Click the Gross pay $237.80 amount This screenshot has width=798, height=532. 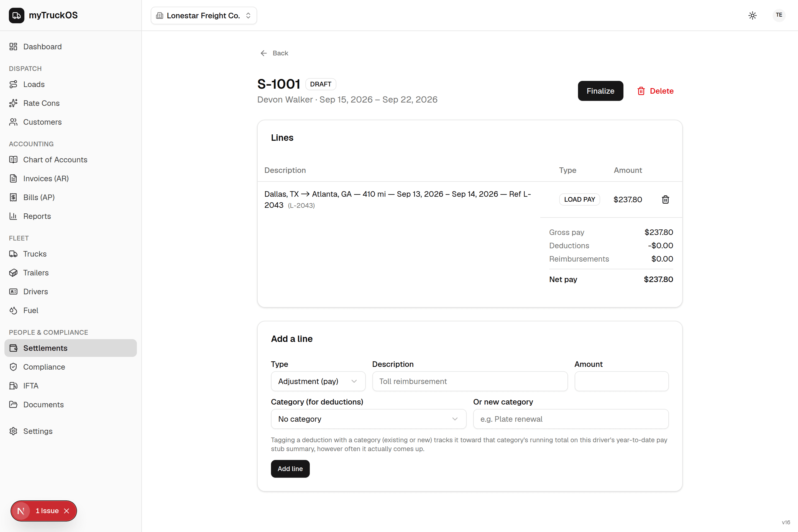coord(659,232)
